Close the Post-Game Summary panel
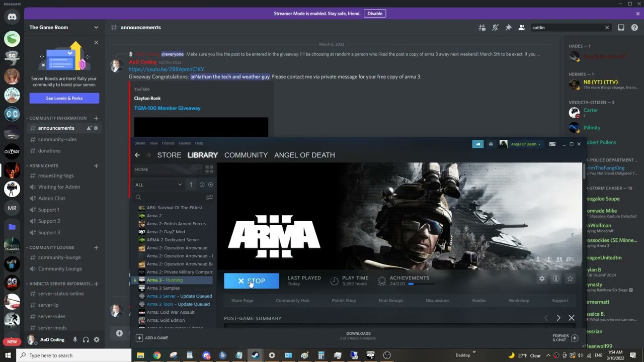 point(572,318)
